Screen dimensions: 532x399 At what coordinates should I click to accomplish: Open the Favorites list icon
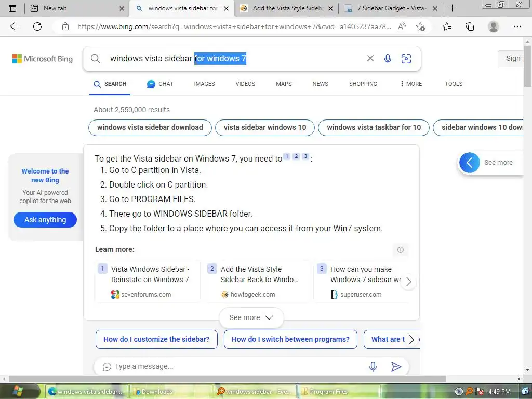447,26
